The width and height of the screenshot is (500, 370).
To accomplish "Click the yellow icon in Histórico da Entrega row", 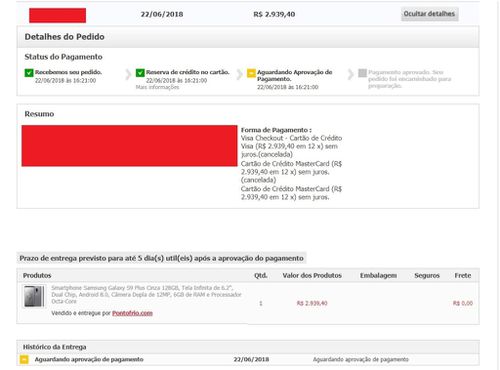I will (x=24, y=359).
